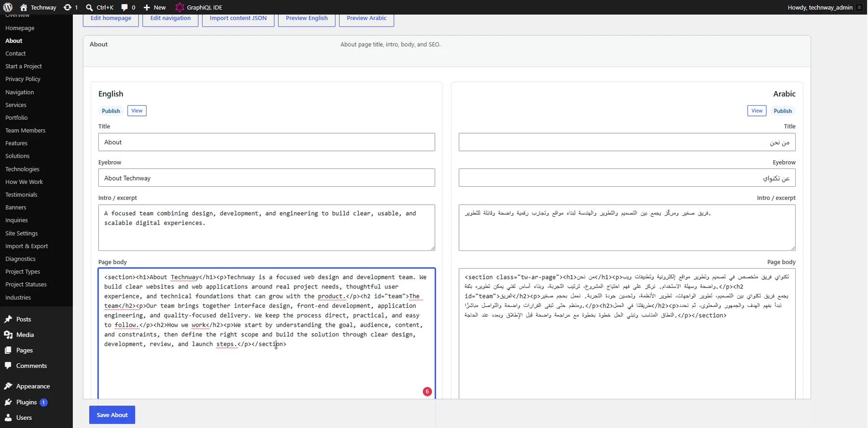Click the red spellcheck badge showing 6
868x428 pixels.
point(427,391)
